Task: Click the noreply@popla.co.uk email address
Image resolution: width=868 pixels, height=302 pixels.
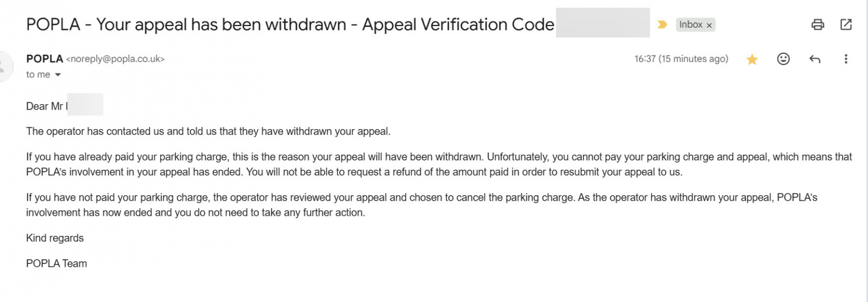Action: [115, 59]
